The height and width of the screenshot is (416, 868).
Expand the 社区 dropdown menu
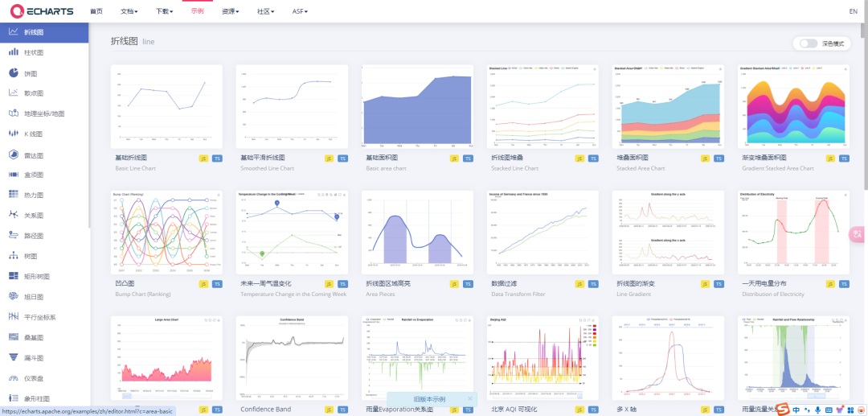[x=266, y=11]
